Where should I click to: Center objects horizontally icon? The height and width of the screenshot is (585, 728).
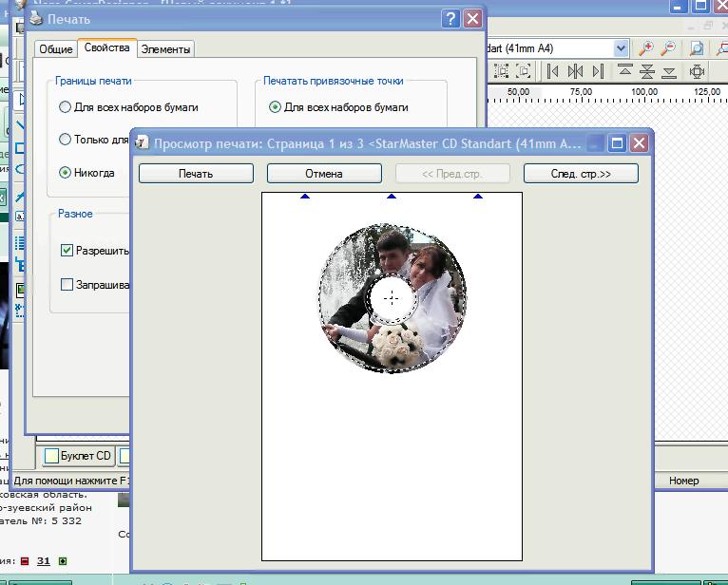click(575, 72)
